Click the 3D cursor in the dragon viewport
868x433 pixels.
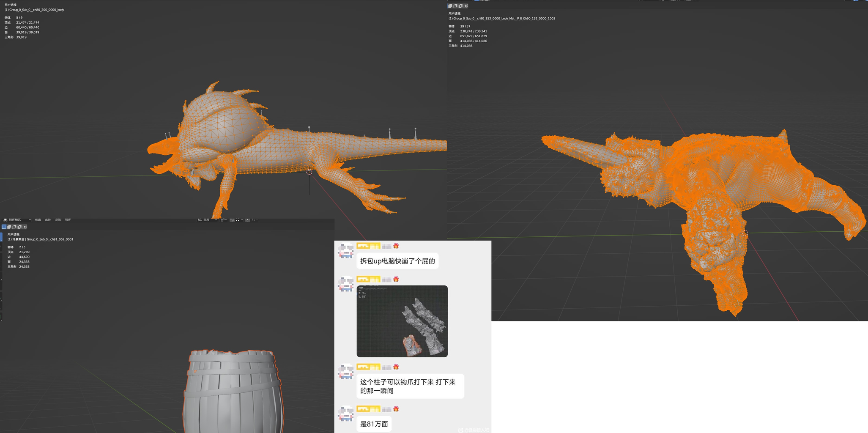tap(309, 172)
